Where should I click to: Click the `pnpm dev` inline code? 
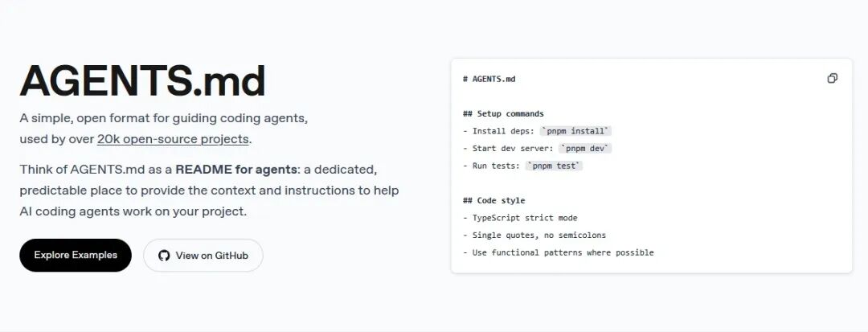tap(585, 149)
